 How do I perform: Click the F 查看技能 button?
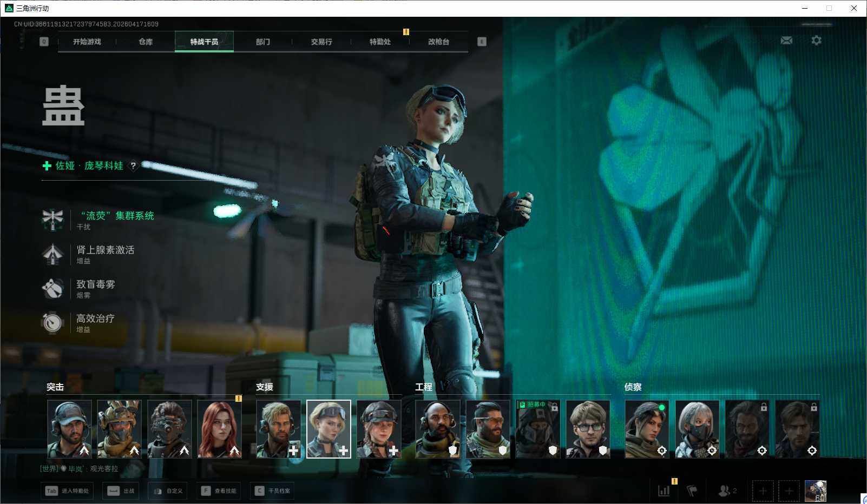[x=219, y=491]
